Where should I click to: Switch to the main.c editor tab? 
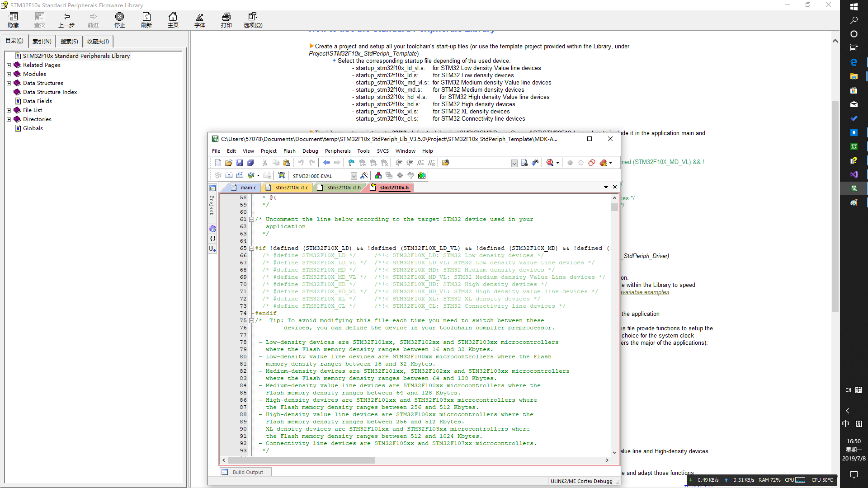tap(245, 188)
